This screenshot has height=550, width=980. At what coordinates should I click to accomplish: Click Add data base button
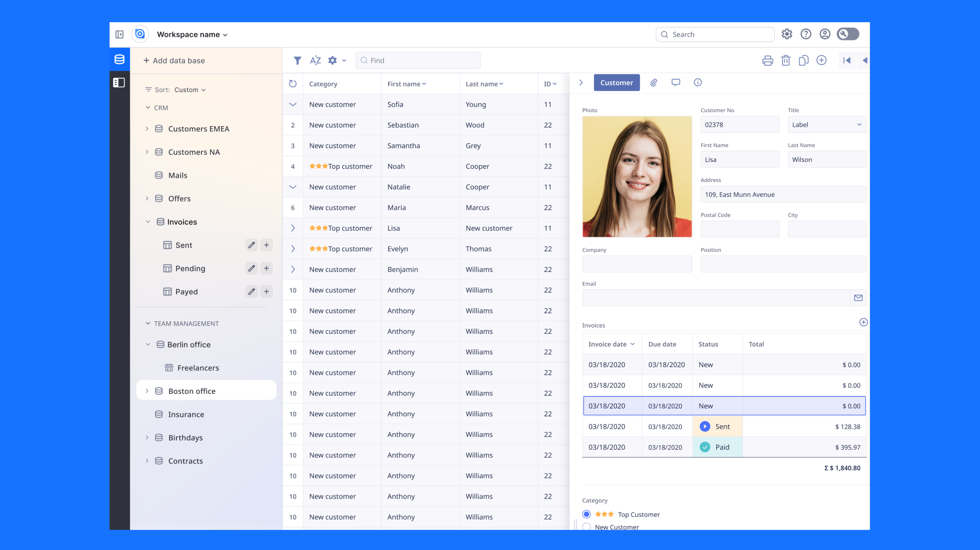[174, 60]
